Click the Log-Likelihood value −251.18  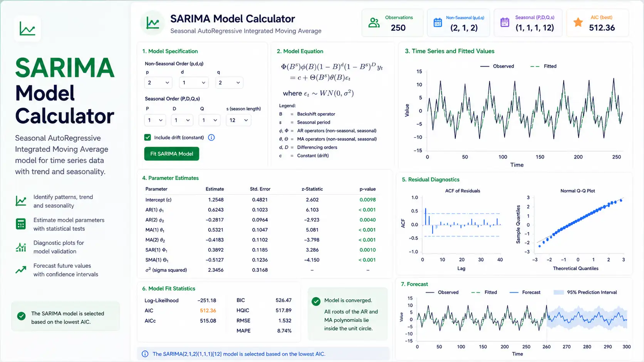point(207,300)
